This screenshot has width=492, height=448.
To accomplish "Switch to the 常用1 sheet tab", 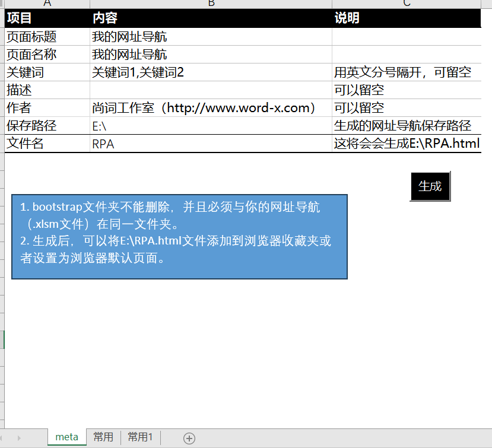I will [140, 437].
